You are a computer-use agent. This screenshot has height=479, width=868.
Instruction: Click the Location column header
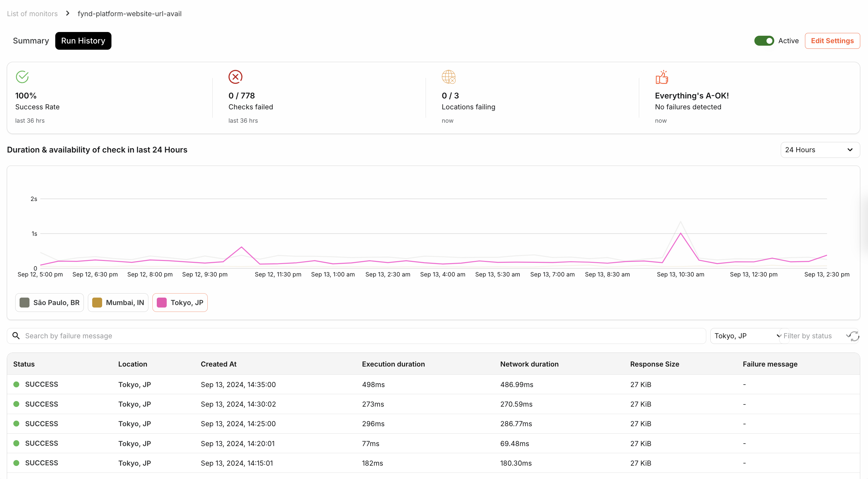click(133, 364)
